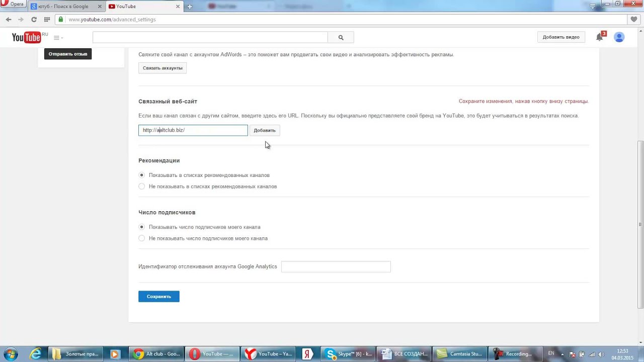Select the YouTube browser tab
Image resolution: width=644 pixels, height=362 pixels.
click(x=144, y=7)
